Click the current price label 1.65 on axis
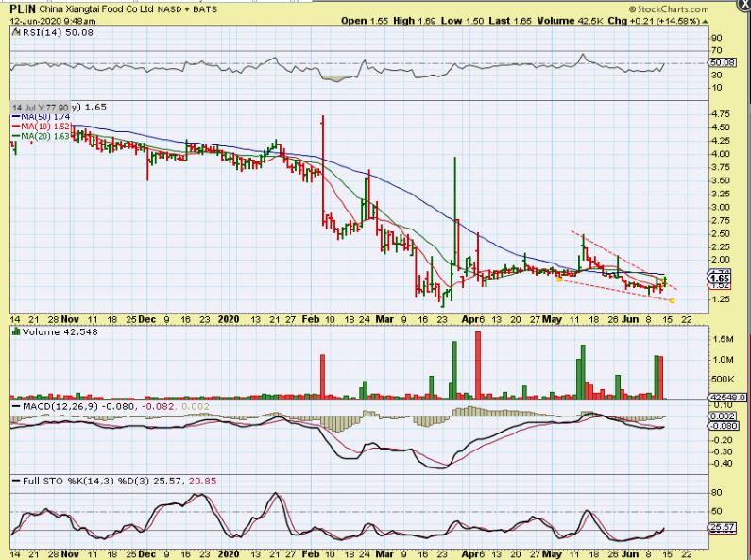This screenshot has width=751, height=560. 720,279
